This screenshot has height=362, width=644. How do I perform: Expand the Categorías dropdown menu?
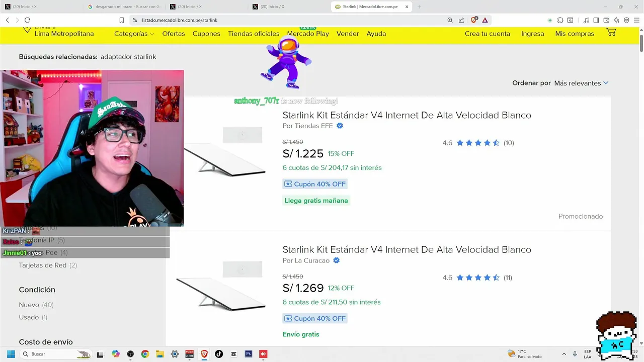(134, 34)
